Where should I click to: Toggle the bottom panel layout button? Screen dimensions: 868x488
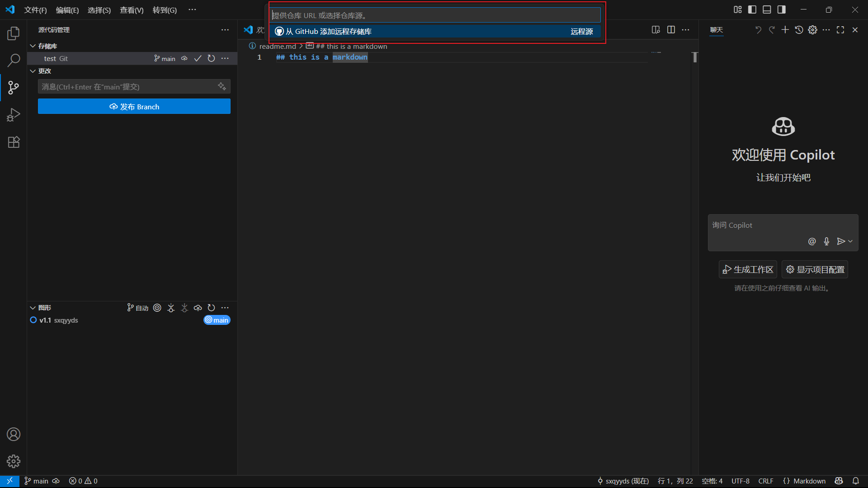(x=767, y=9)
